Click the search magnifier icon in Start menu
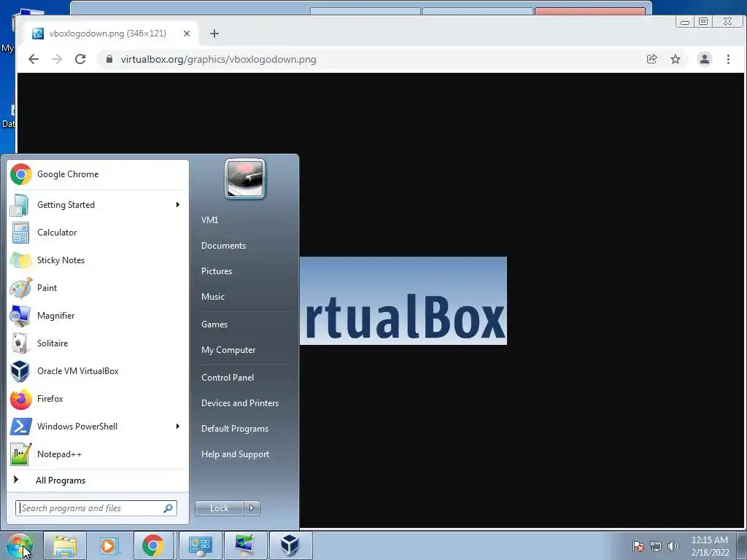This screenshot has height=560, width=747. [x=169, y=508]
